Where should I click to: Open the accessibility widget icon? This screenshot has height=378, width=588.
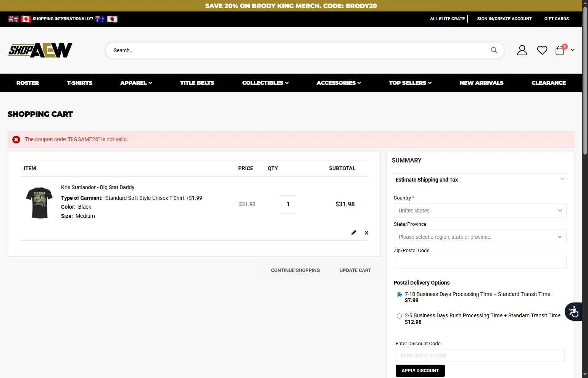pyautogui.click(x=574, y=312)
